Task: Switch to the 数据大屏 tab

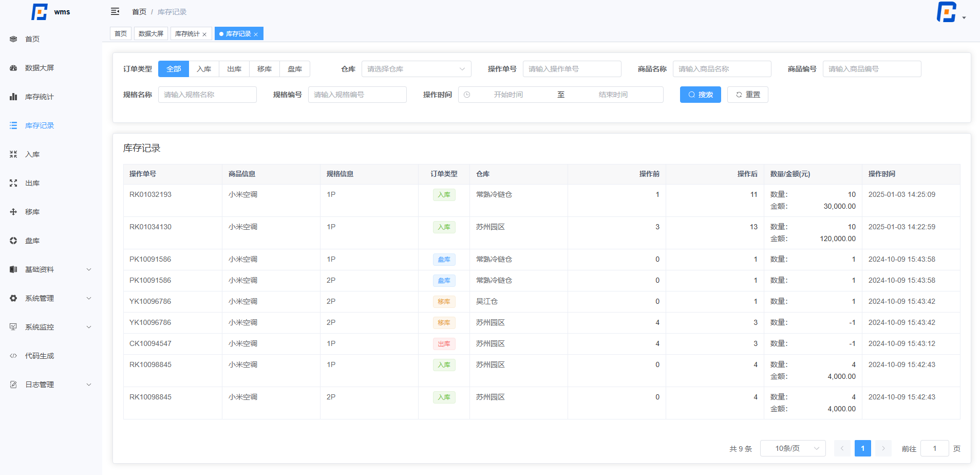Action: (151, 33)
